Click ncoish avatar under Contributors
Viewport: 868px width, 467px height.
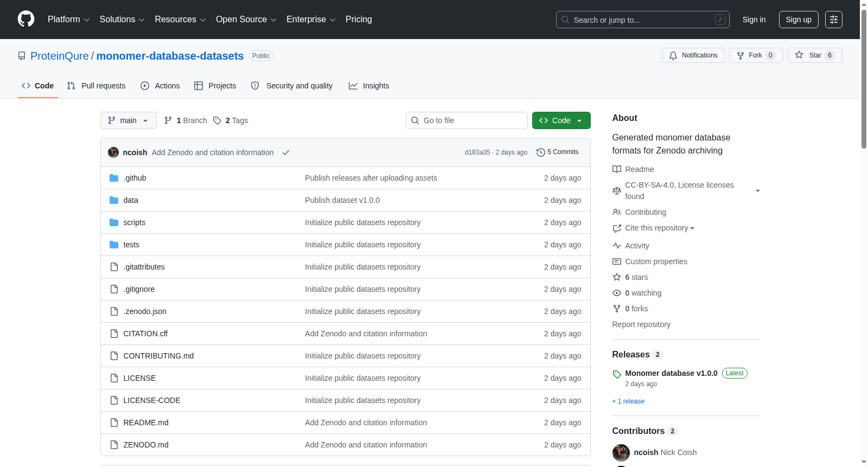coord(621,452)
